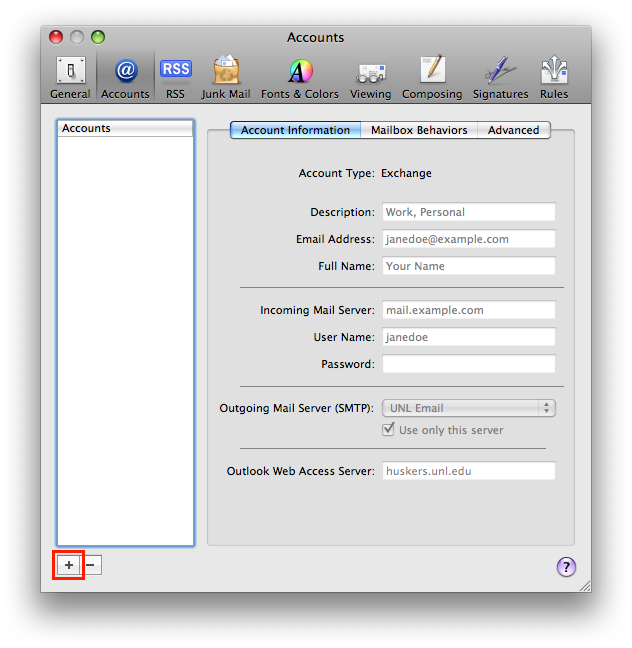Click the plus button to add account
Image resolution: width=632 pixels, height=648 pixels.
click(x=68, y=565)
